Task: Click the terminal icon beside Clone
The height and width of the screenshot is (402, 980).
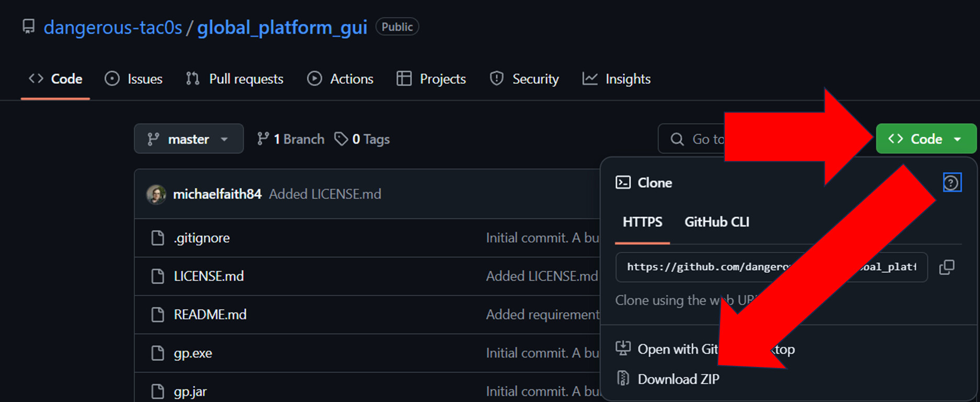Action: (623, 182)
